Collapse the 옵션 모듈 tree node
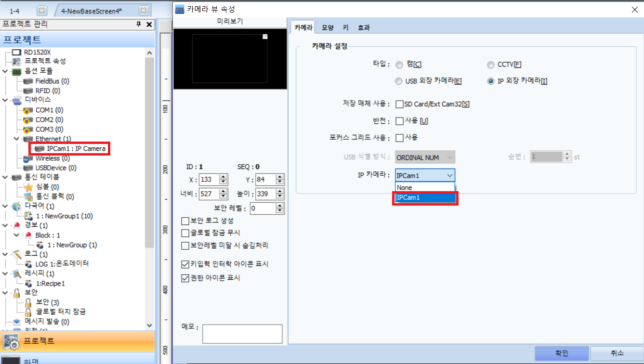This screenshot has height=364, width=644. pos(5,71)
